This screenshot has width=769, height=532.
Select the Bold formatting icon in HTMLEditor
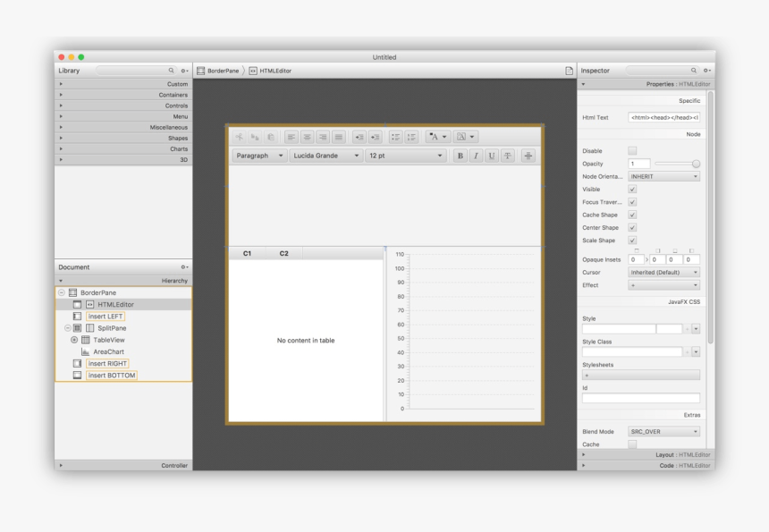coord(459,156)
